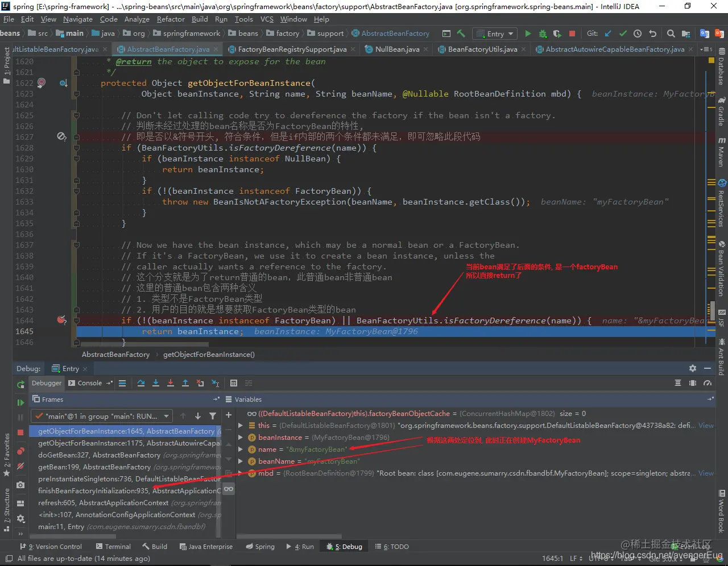Viewport: 728px width, 566px height.
Task: Open Evaluate Expression calculator icon
Action: 234,383
